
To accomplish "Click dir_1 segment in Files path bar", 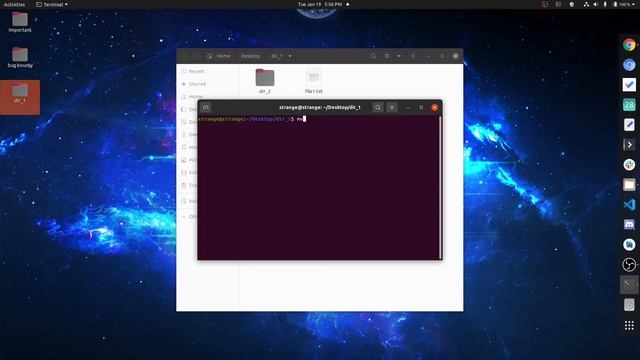I will [277, 56].
